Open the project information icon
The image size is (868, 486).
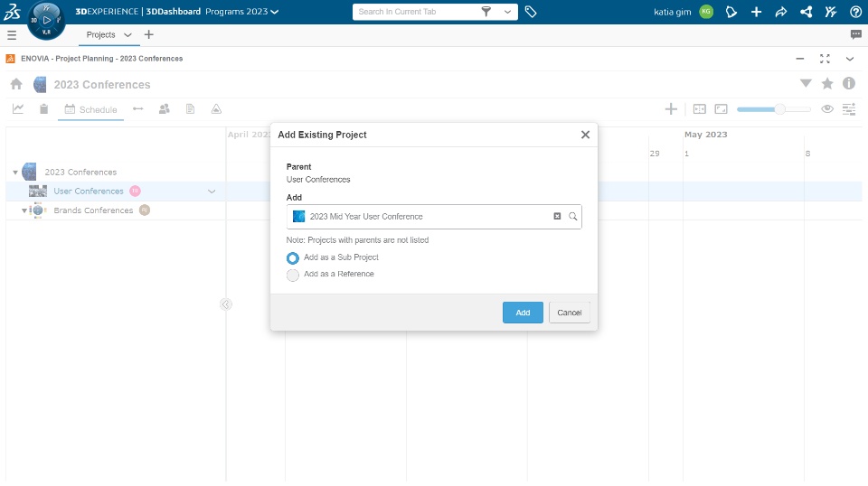tap(849, 84)
